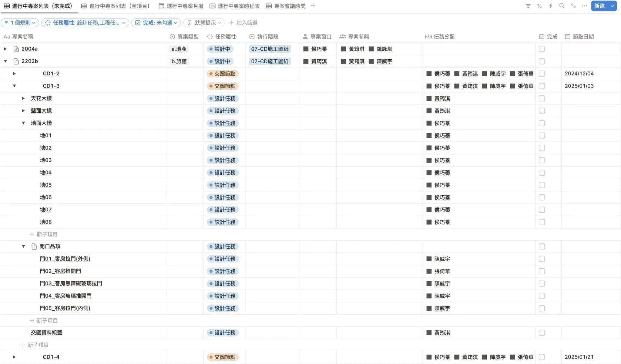Click 新子項目 under 地08
The height and width of the screenshot is (364, 621).
click(x=44, y=234)
